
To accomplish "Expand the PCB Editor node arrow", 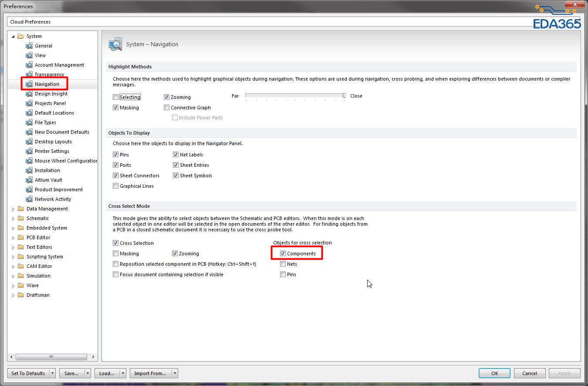I will point(14,238).
